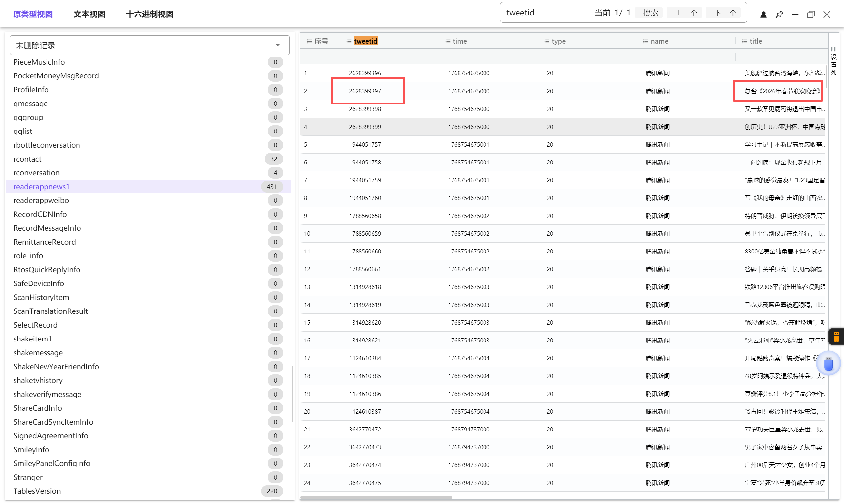This screenshot has height=504, width=844.
Task: Select the qqlist table
Action: [148, 131]
